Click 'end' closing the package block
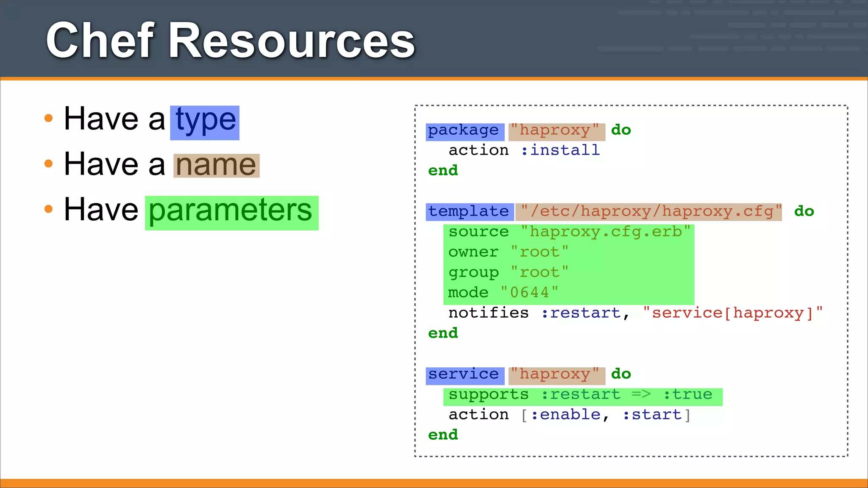Image resolution: width=868 pixels, height=488 pixels. pyautogui.click(x=443, y=170)
